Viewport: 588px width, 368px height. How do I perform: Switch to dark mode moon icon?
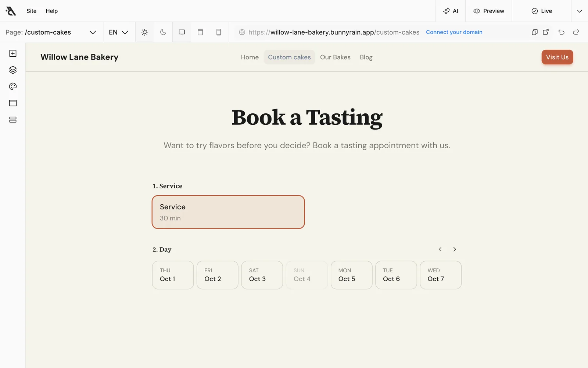point(163,32)
